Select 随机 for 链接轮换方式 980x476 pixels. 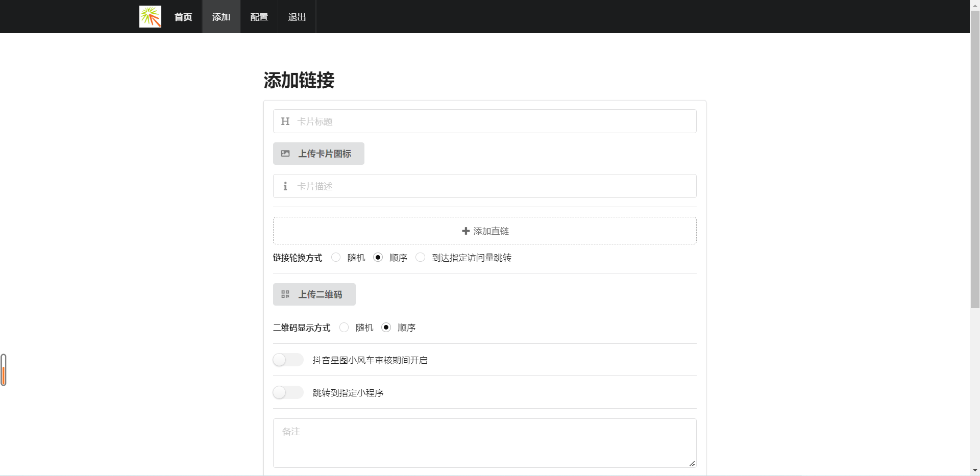[336, 257]
